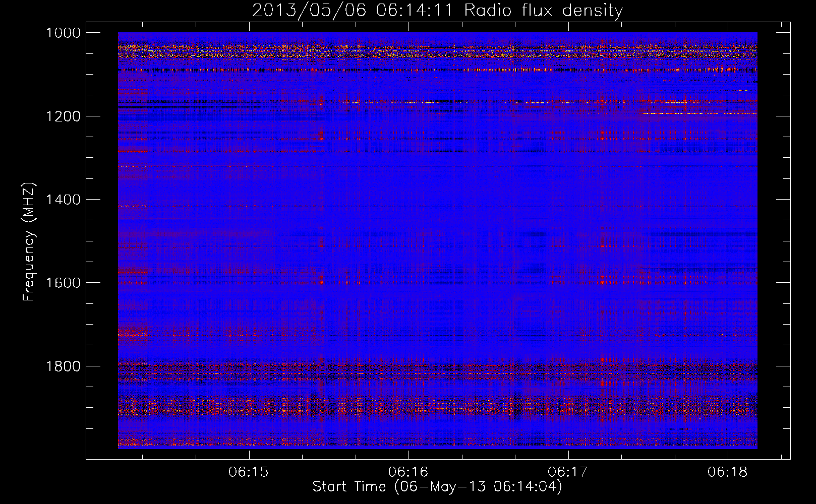Viewport: 816px width, 504px height.
Task: Click the 06:18 time tick label
Action: (x=728, y=472)
